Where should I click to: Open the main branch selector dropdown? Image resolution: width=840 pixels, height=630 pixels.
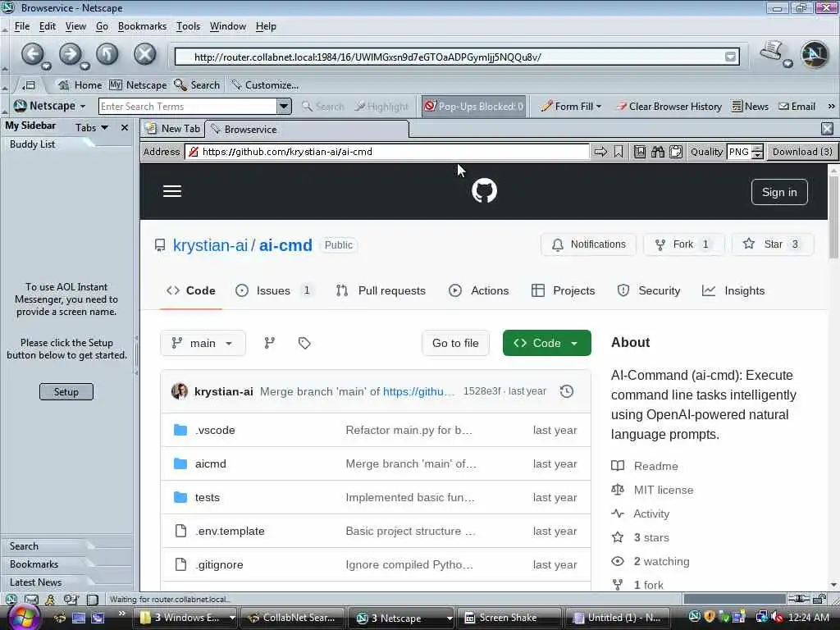[203, 343]
